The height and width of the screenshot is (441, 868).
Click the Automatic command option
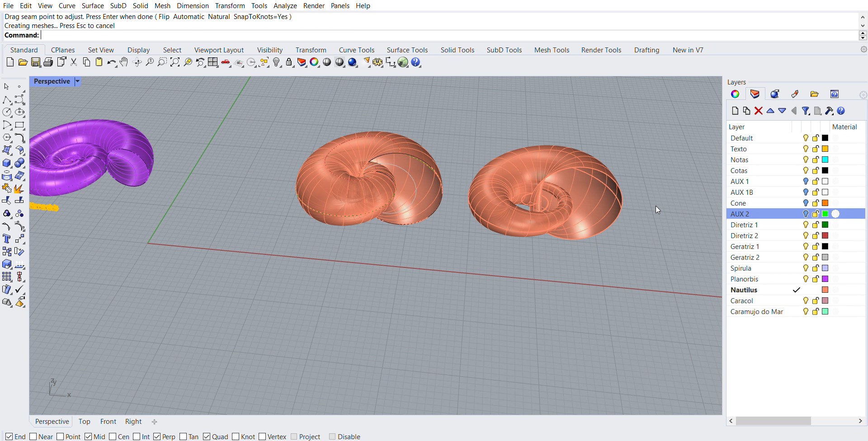tap(189, 17)
